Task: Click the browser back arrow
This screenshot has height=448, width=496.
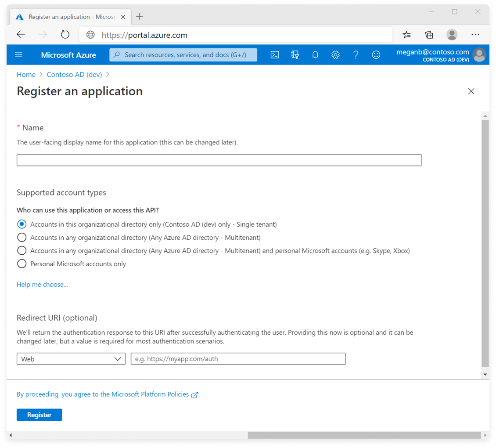Action: tap(21, 35)
